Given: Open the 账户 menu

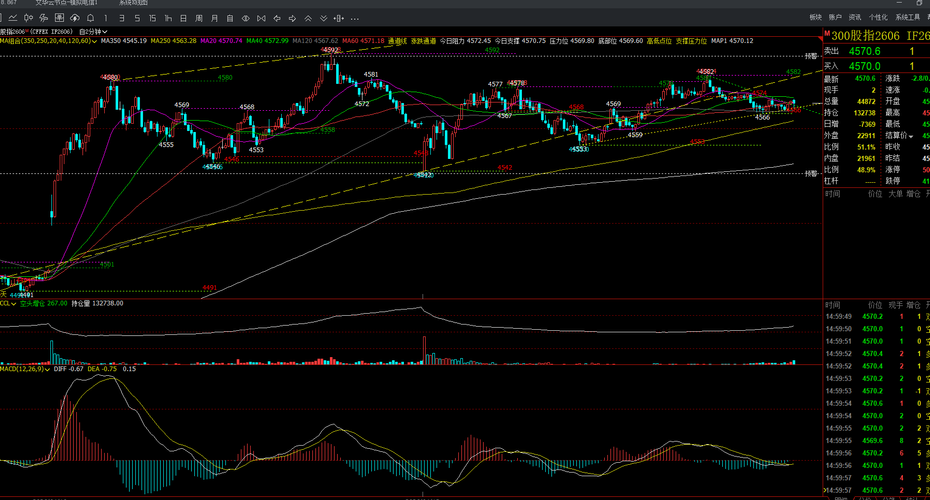Looking at the screenshot, I should point(835,17).
